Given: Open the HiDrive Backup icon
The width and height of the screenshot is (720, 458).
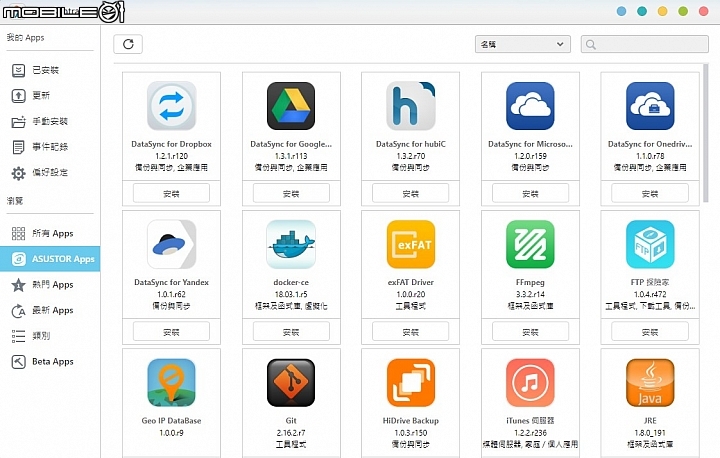Looking at the screenshot, I should (x=411, y=383).
